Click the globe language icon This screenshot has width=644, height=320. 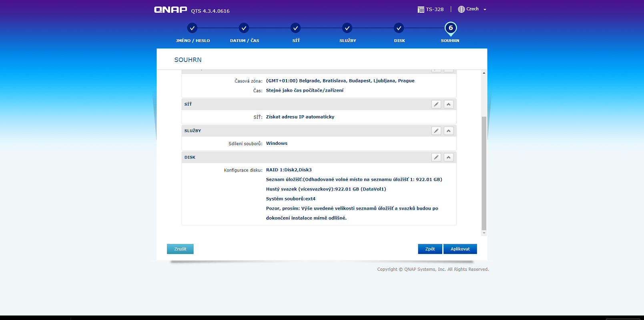click(461, 9)
